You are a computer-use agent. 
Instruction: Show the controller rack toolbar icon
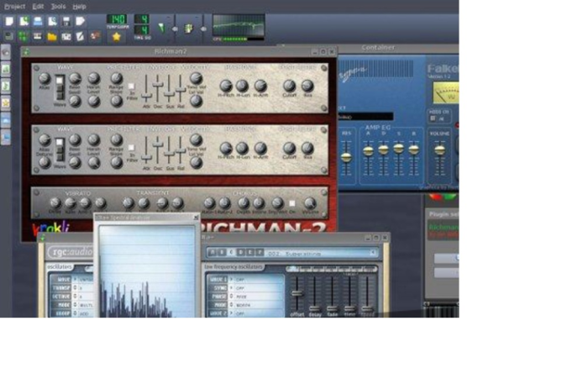95,35
